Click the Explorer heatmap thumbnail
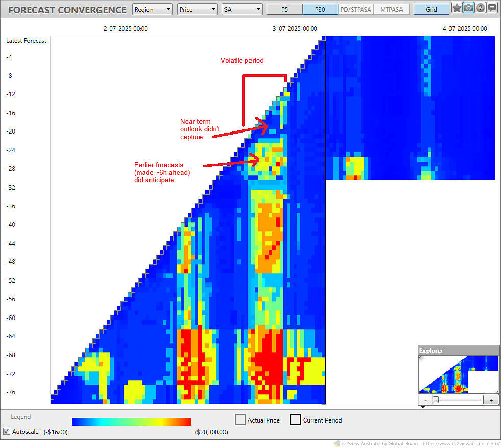The image size is (501, 448). coord(459,374)
